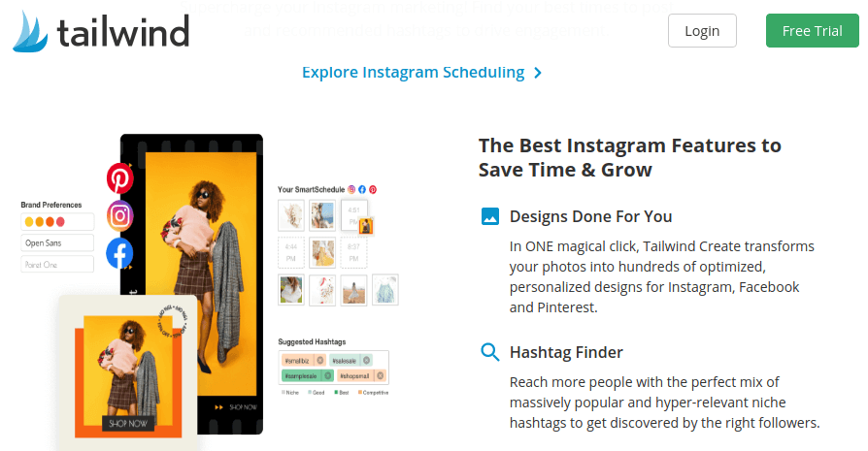Image resolution: width=868 pixels, height=451 pixels.
Task: Click the large Pinterest icon
Action: click(120, 177)
